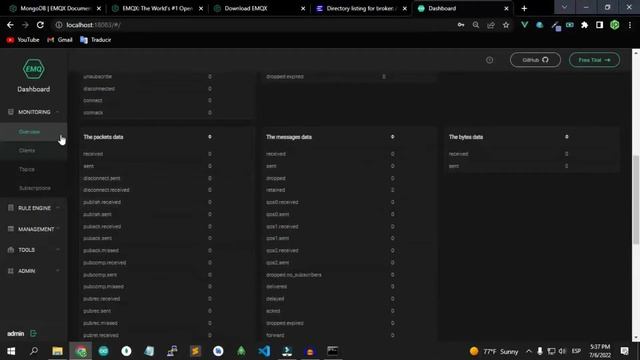Open Subscriptions in the sidebar
Screen dimensions: 640x360
(35, 188)
